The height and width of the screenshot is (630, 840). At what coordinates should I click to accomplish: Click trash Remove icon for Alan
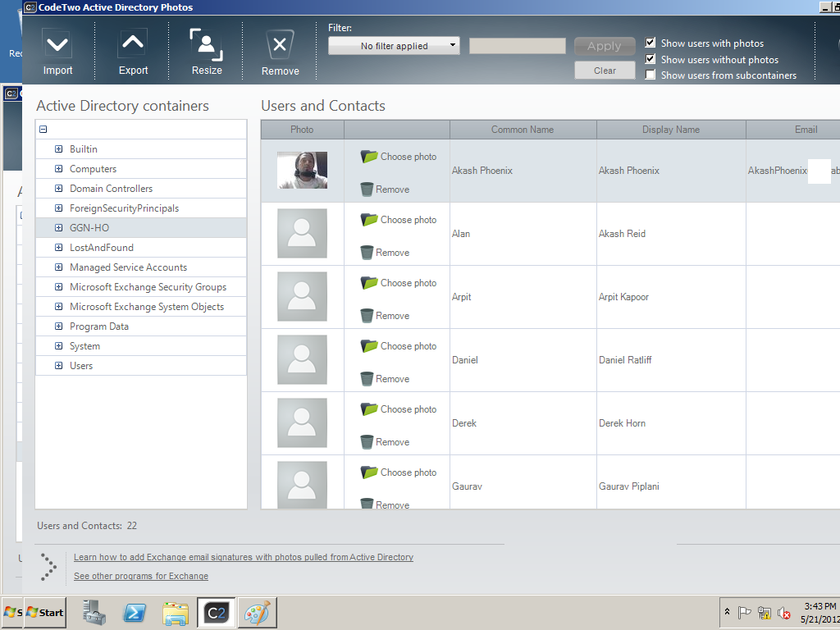pos(367,253)
